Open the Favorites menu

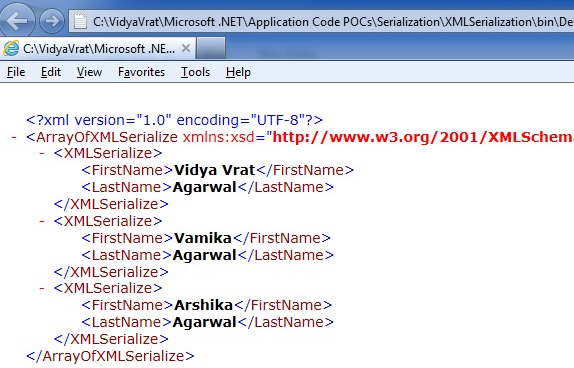tap(141, 72)
